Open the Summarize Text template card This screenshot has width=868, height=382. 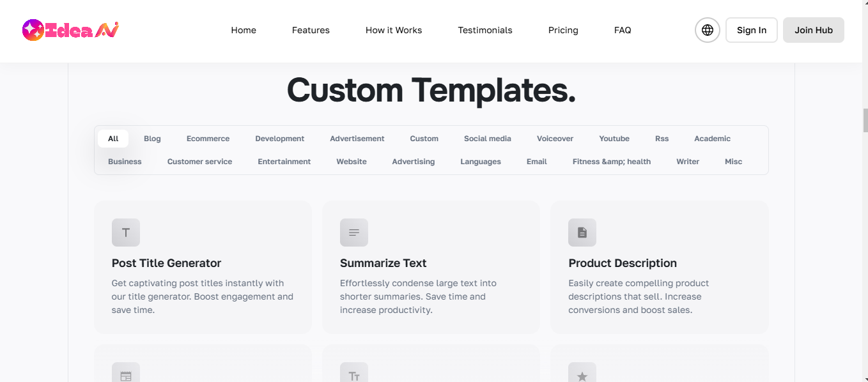431,267
